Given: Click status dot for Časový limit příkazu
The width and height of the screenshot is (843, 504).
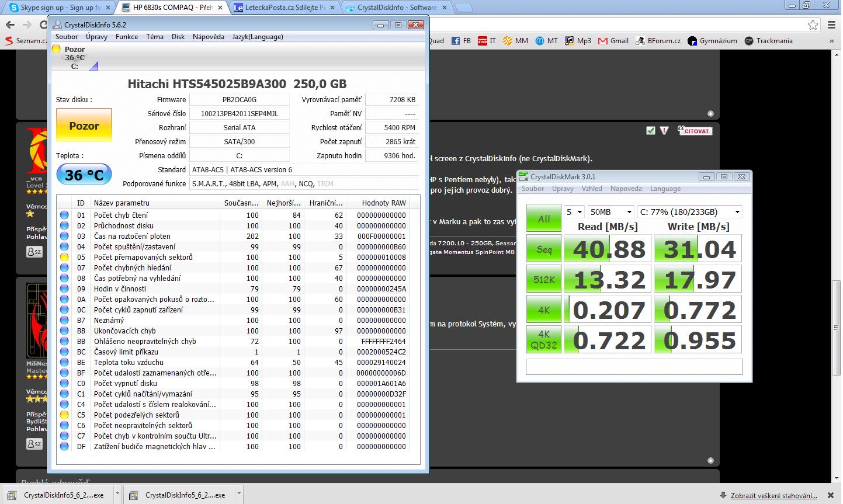Looking at the screenshot, I should [x=64, y=352].
